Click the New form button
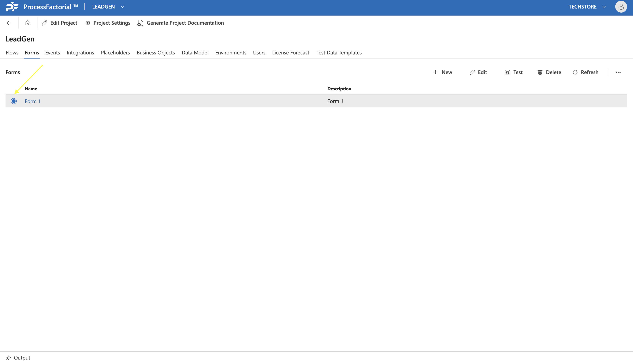This screenshot has width=633, height=364. coord(442,72)
